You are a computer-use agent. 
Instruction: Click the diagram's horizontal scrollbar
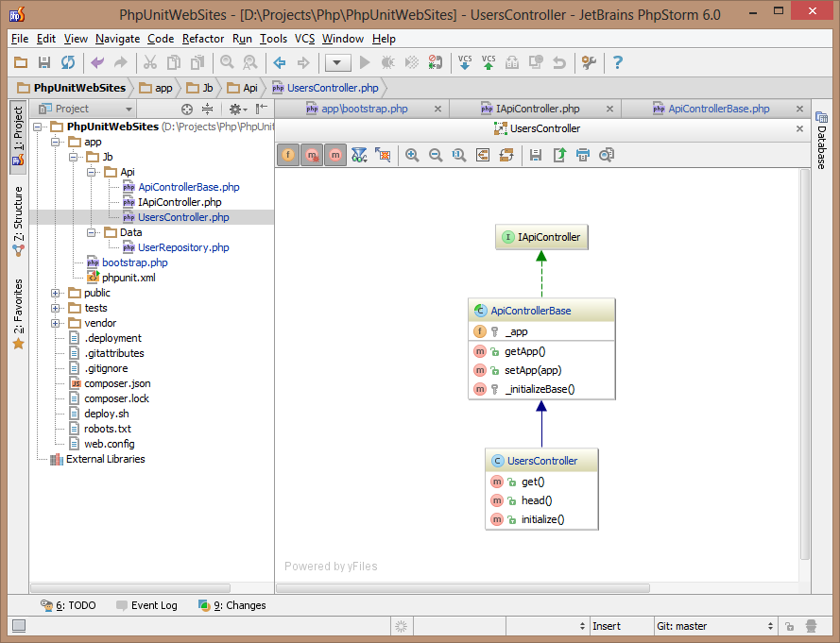[463, 588]
